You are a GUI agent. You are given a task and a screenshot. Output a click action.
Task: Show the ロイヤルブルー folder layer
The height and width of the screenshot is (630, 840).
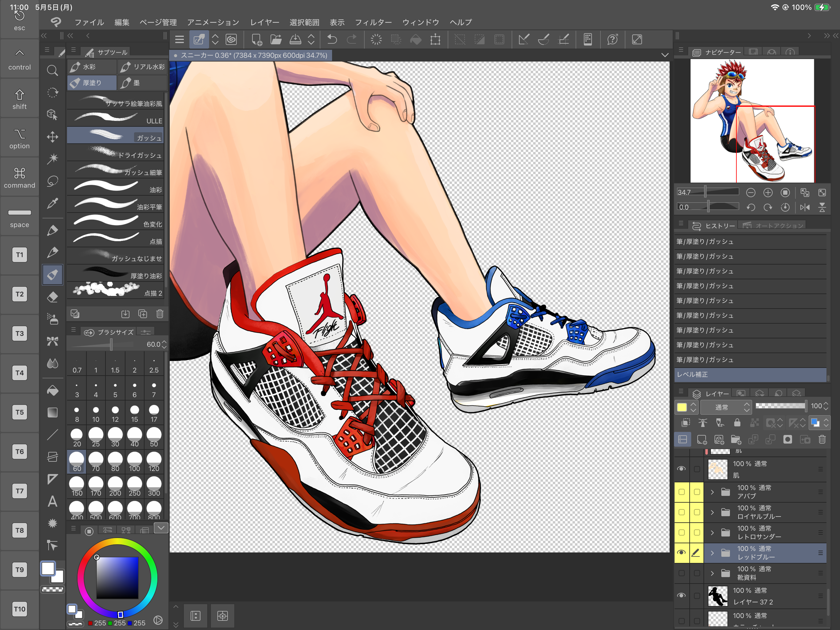682,512
